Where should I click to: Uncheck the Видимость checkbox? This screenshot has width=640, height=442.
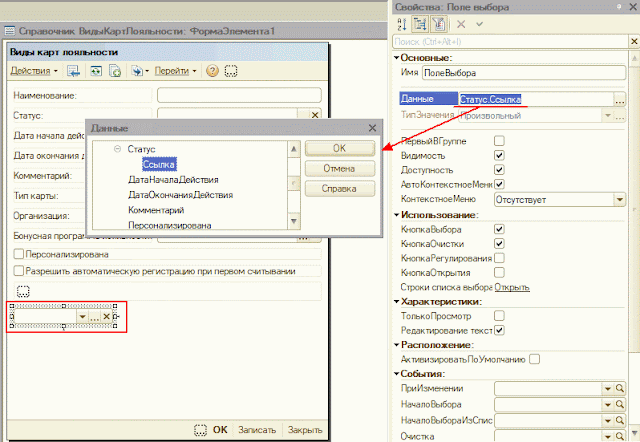coord(499,155)
